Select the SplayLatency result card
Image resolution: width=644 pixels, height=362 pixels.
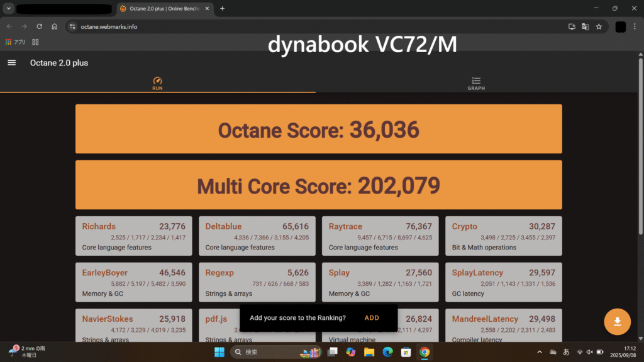(x=504, y=282)
